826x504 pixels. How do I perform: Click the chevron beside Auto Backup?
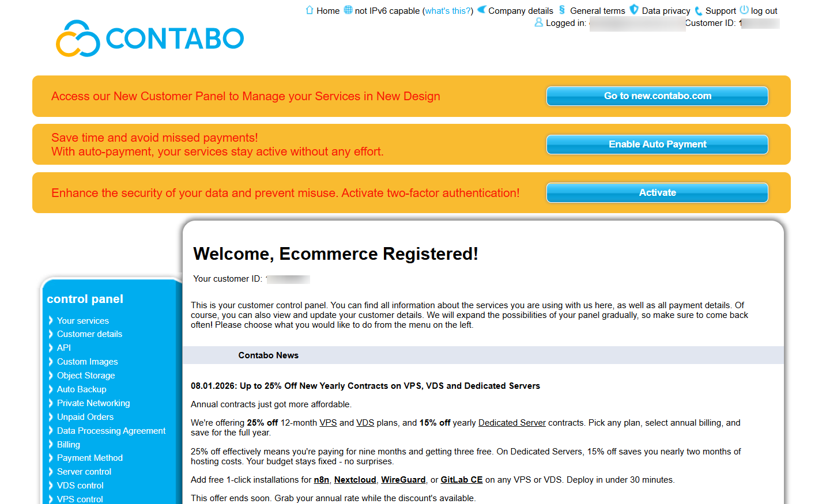51,389
